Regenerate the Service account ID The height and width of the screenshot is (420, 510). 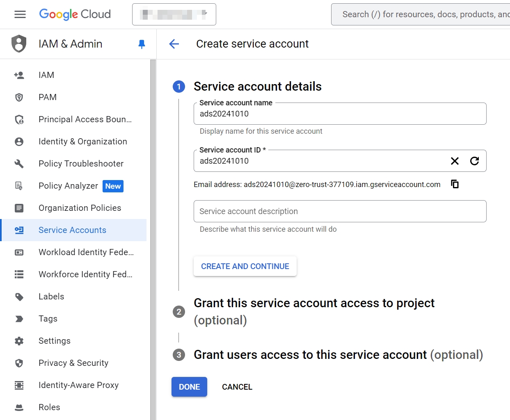pyautogui.click(x=475, y=161)
